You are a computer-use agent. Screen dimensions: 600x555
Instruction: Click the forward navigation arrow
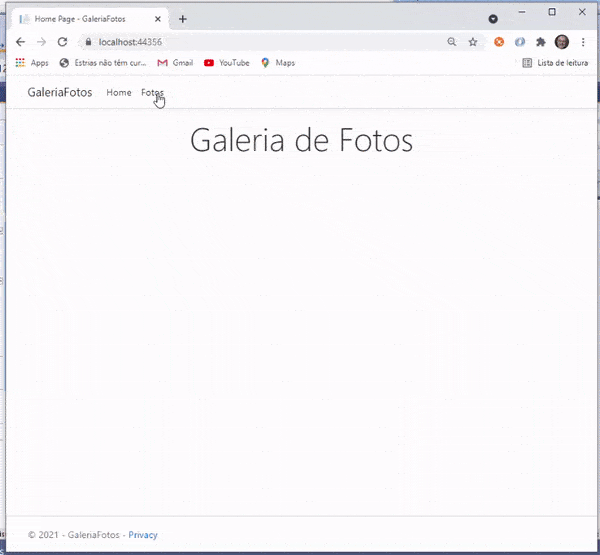point(41,42)
